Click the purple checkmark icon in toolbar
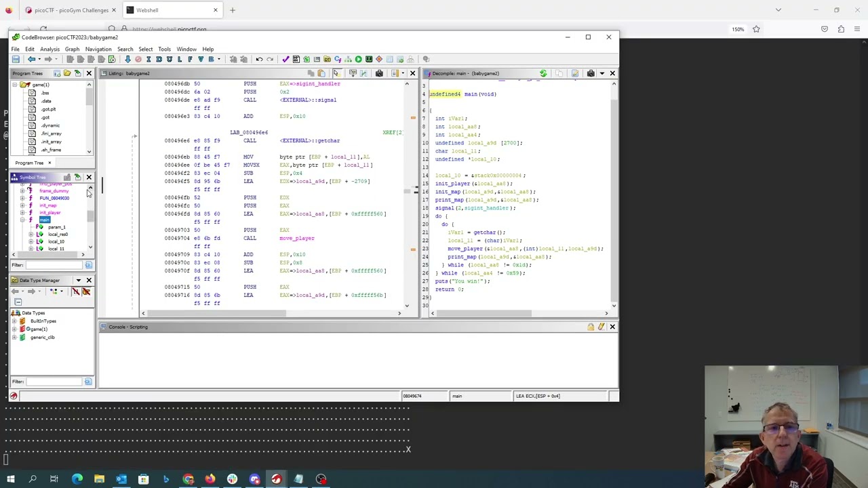868x488 pixels. (x=285, y=59)
